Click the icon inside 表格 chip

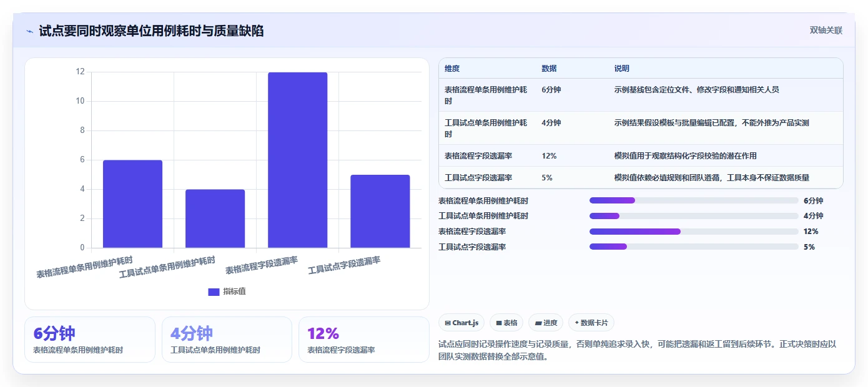pyautogui.click(x=499, y=323)
